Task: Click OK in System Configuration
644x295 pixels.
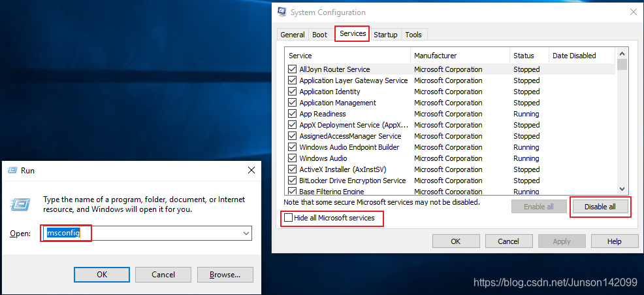Action: [455, 241]
